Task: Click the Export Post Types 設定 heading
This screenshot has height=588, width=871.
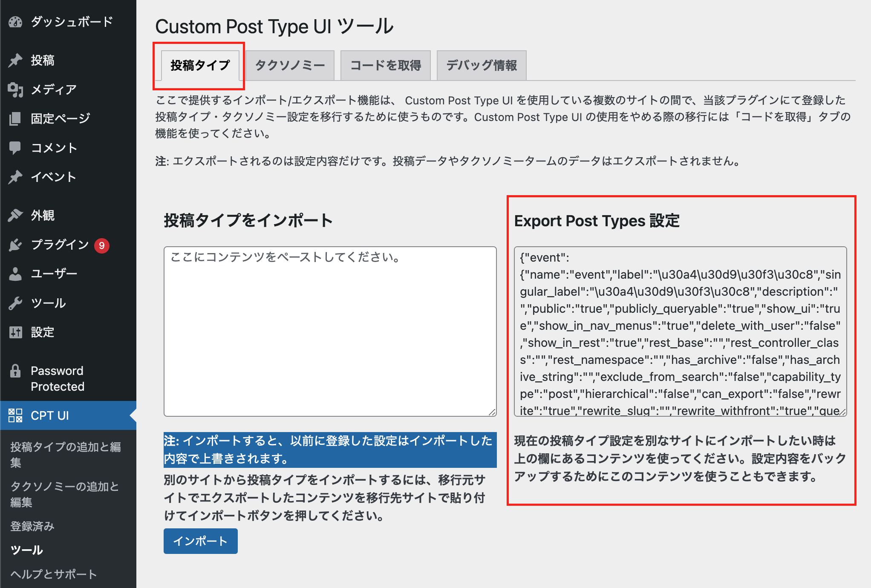Action: click(597, 221)
